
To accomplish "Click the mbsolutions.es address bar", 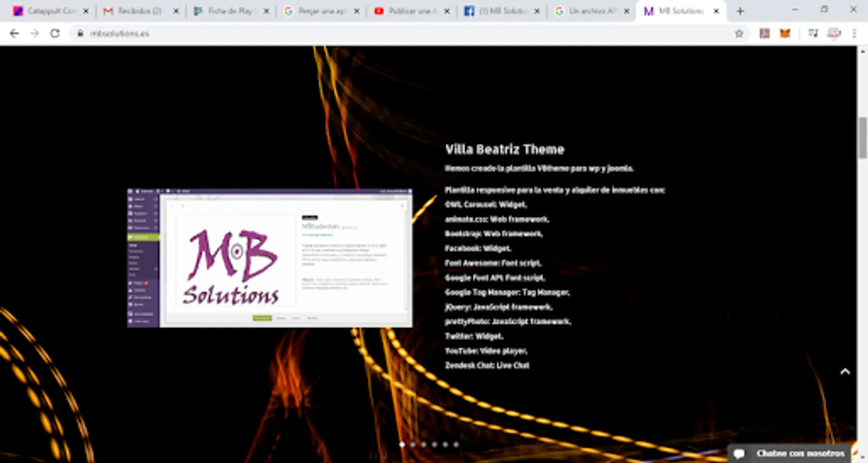I will pos(409,33).
